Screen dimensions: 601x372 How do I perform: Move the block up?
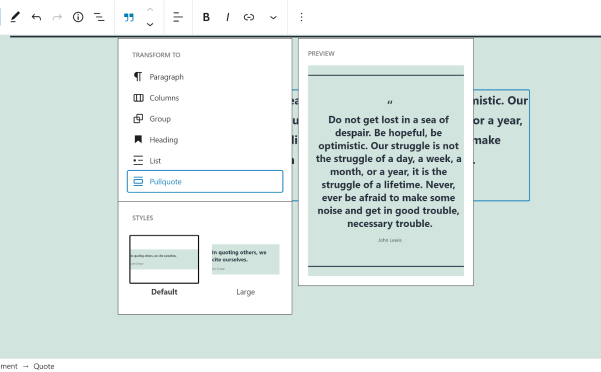coord(150,10)
